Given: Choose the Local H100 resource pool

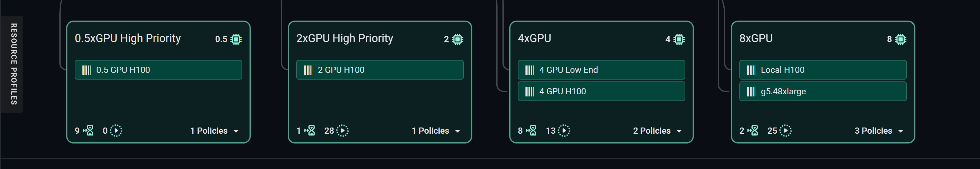Looking at the screenshot, I should tap(822, 70).
